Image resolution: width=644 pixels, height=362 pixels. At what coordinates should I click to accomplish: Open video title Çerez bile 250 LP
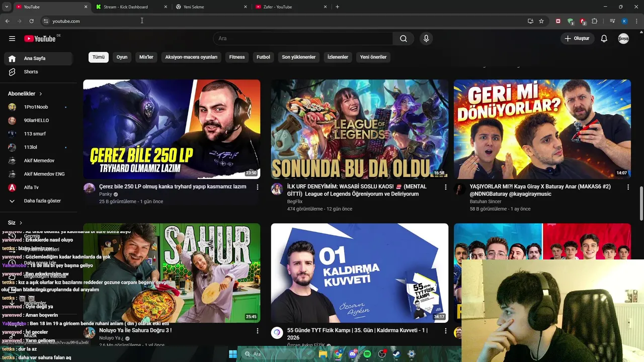(173, 187)
